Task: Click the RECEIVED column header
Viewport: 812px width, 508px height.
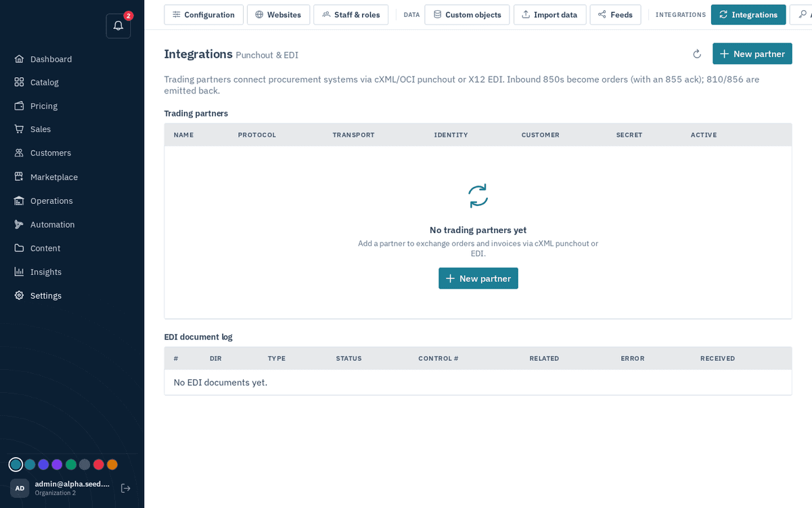Action: [717, 358]
